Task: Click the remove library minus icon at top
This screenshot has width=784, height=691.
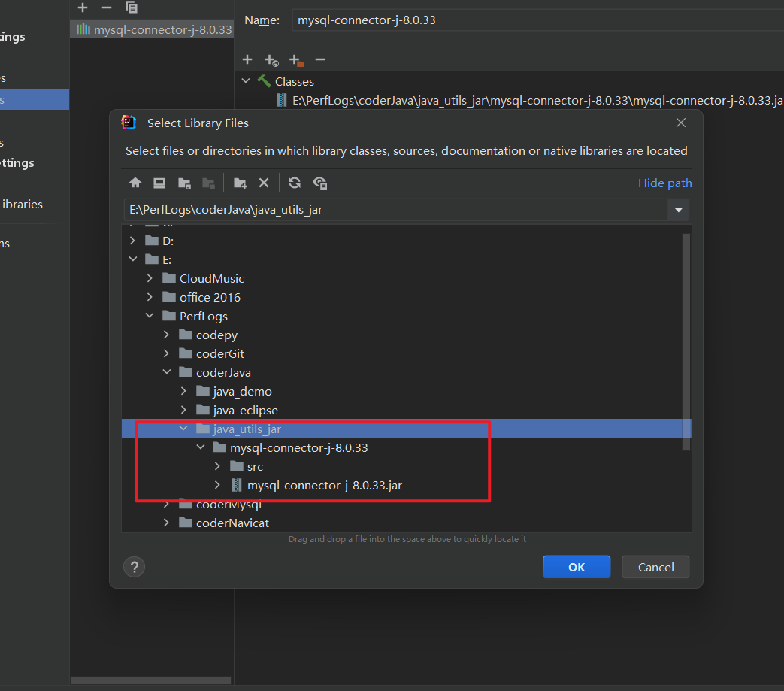Action: [107, 8]
